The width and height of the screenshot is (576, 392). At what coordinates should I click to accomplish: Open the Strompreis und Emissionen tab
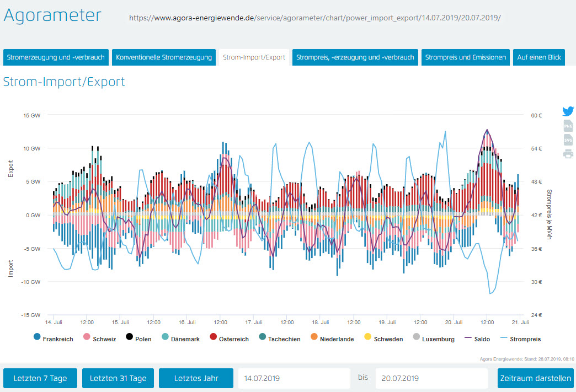click(x=466, y=57)
